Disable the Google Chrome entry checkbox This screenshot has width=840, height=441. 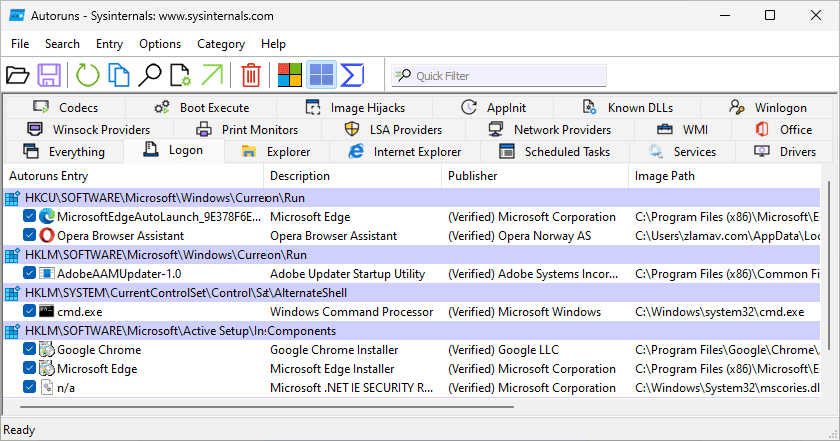click(29, 349)
